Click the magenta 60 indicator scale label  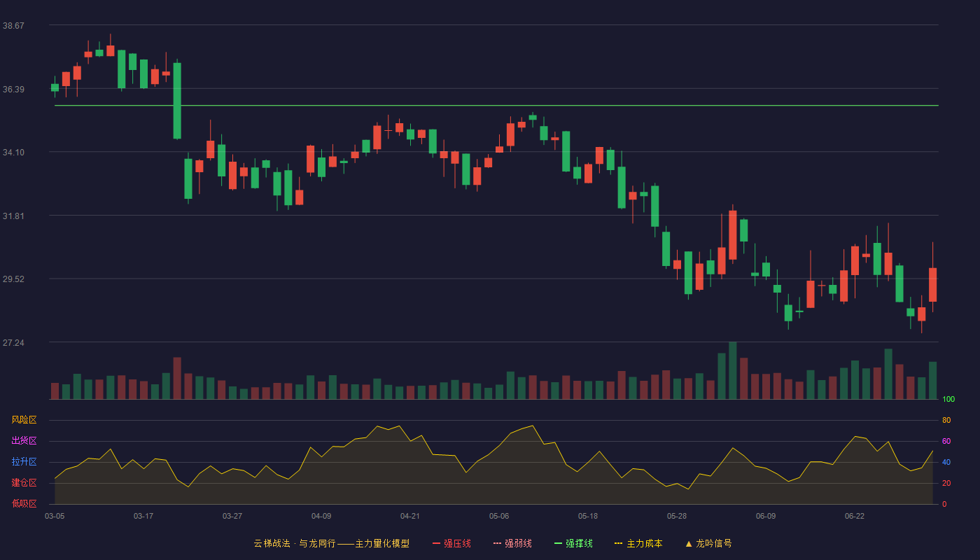[x=946, y=441]
